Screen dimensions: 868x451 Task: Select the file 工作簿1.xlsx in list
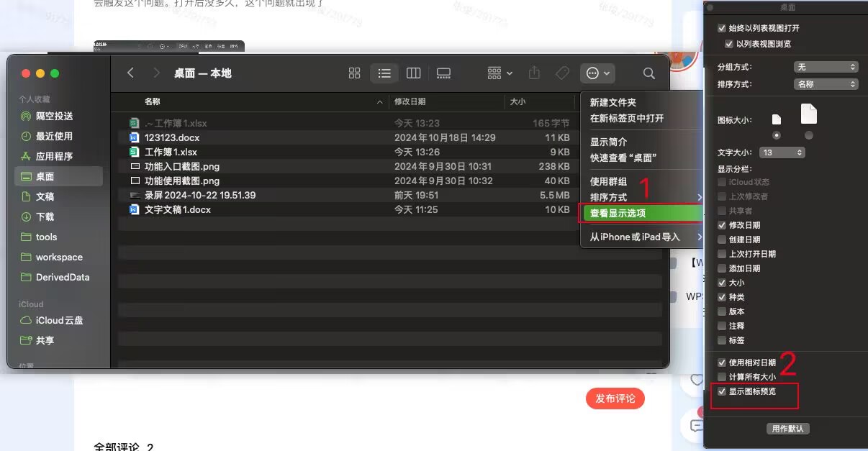(171, 152)
